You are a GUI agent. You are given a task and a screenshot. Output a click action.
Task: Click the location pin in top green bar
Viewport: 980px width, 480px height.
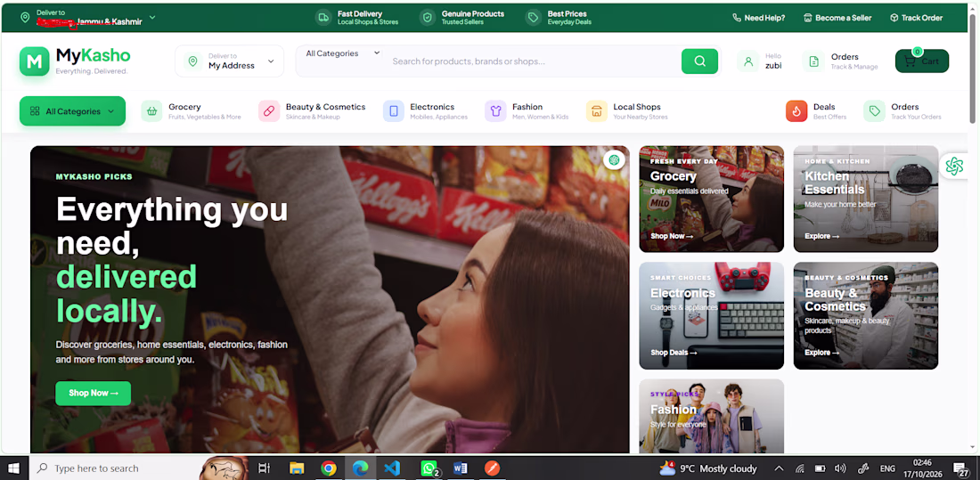point(25,18)
